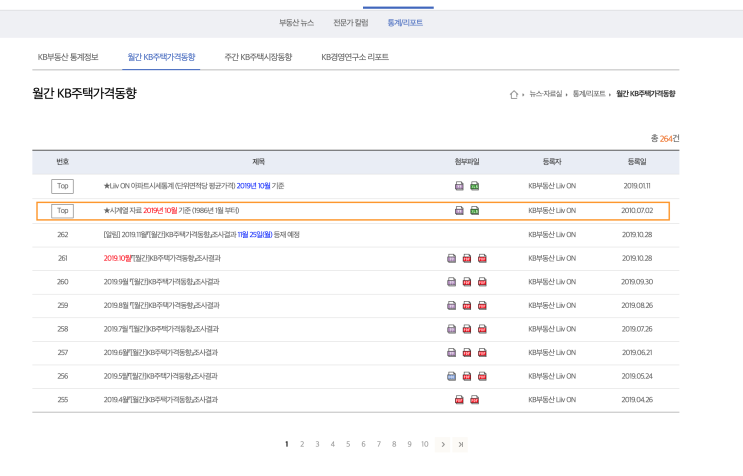Open second PDF attachment in row 261
Screen dimensions: 743x476
[x=482, y=258]
